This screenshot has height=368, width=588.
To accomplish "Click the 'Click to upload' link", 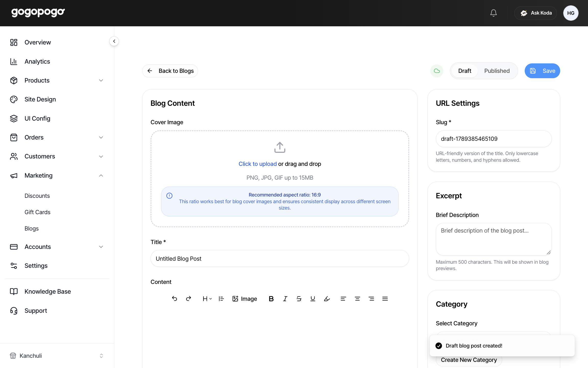I will [x=258, y=164].
